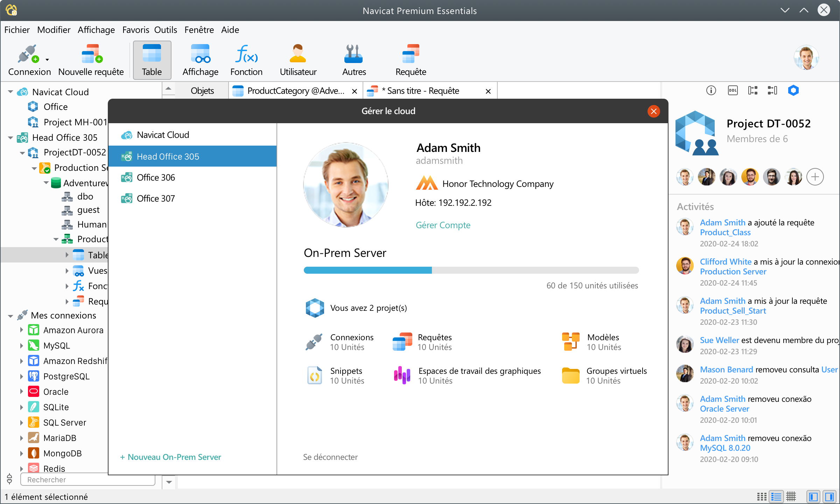Viewport: 840px width, 504px height.
Task: Expand the MySQL connection
Action: point(21,345)
